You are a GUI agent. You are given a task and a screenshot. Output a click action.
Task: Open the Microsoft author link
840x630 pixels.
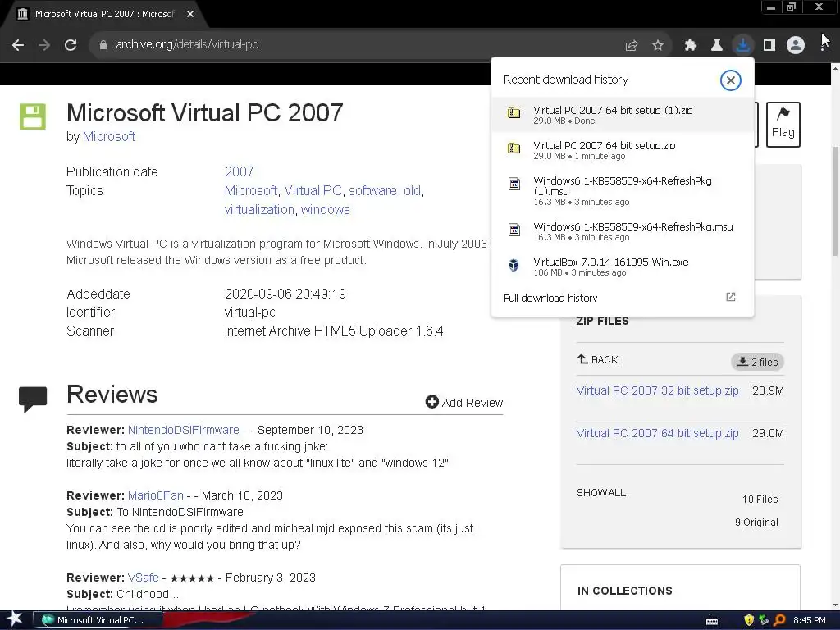[109, 137]
